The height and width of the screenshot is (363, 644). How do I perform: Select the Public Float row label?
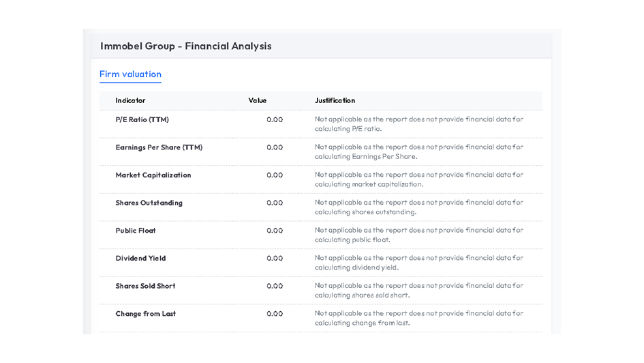(136, 231)
